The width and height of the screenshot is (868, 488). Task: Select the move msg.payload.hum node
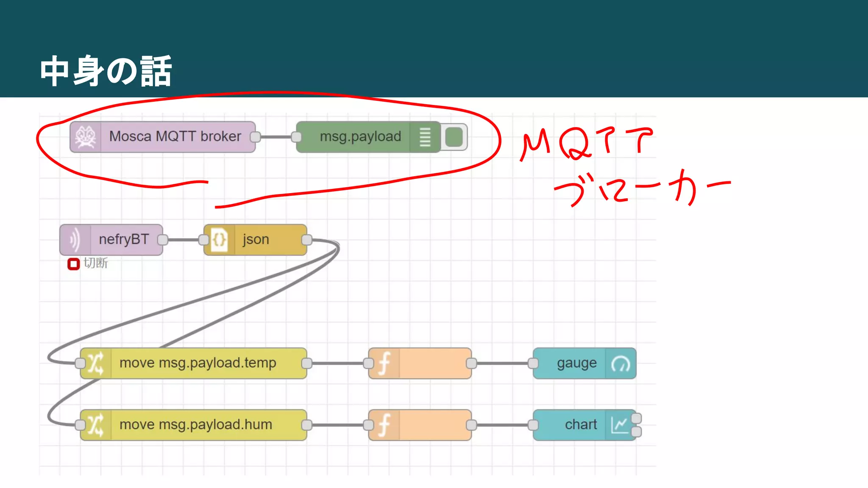[196, 424]
